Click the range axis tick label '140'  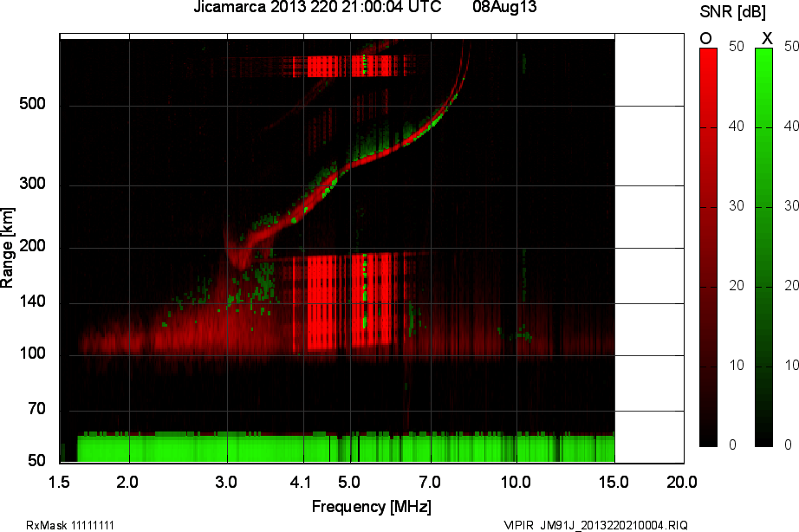tap(32, 302)
